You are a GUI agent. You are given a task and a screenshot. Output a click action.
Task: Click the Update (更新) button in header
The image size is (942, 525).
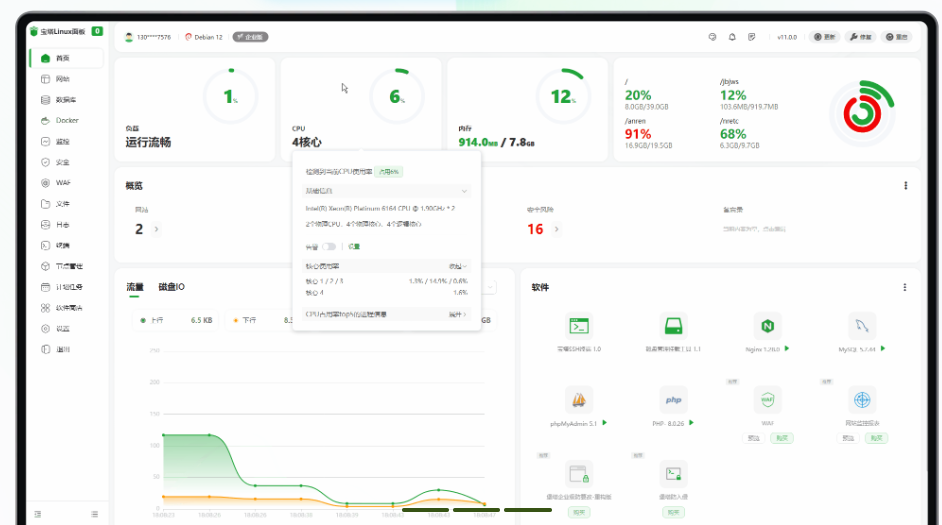click(824, 37)
